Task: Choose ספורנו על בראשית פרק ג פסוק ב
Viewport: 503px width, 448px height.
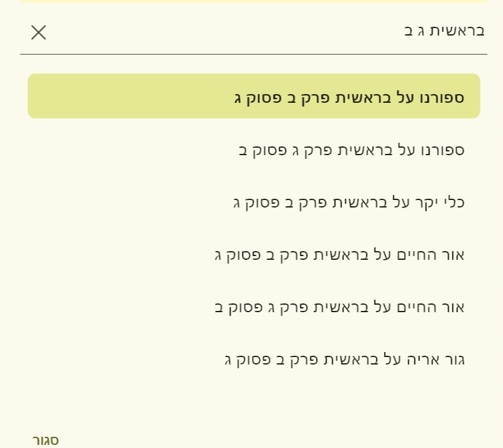Action: point(352,150)
